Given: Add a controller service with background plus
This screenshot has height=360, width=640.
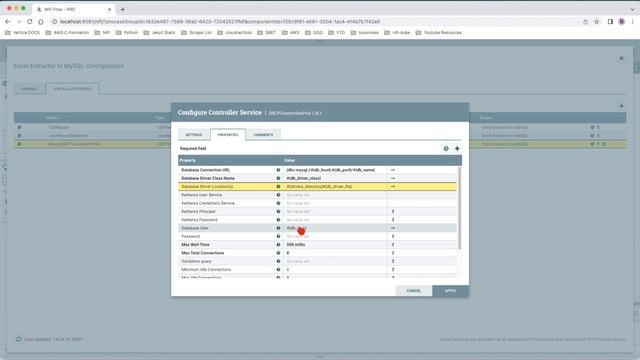Looking at the screenshot, I should point(621,106).
